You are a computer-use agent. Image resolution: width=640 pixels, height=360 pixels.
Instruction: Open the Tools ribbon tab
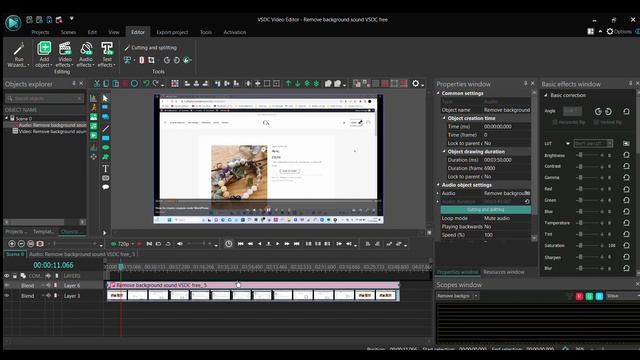pyautogui.click(x=206, y=32)
